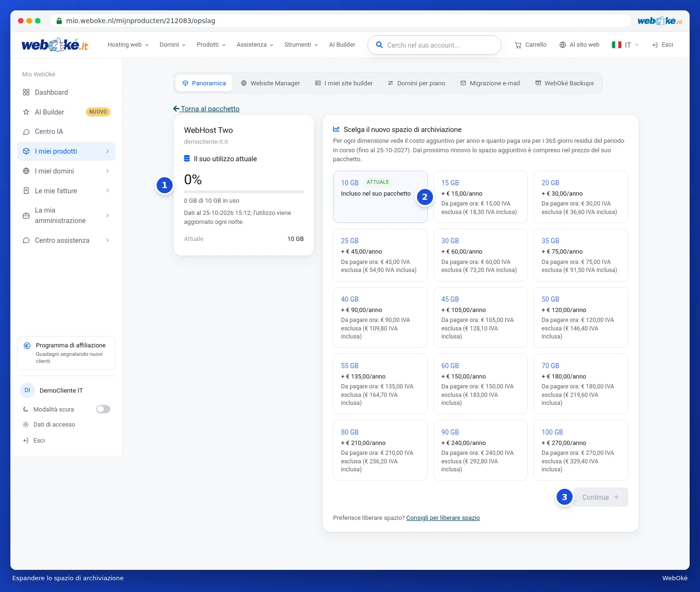The image size is (700, 592).
Task: Select the 15 GB storage option
Action: [480, 197]
